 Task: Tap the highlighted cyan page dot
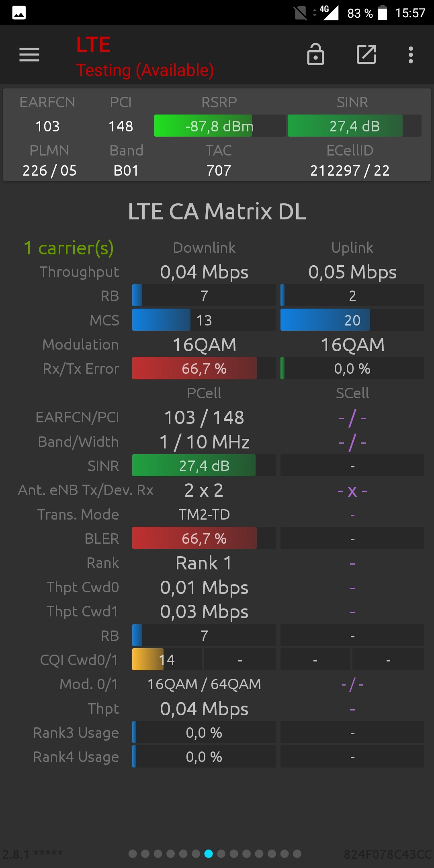click(x=209, y=854)
